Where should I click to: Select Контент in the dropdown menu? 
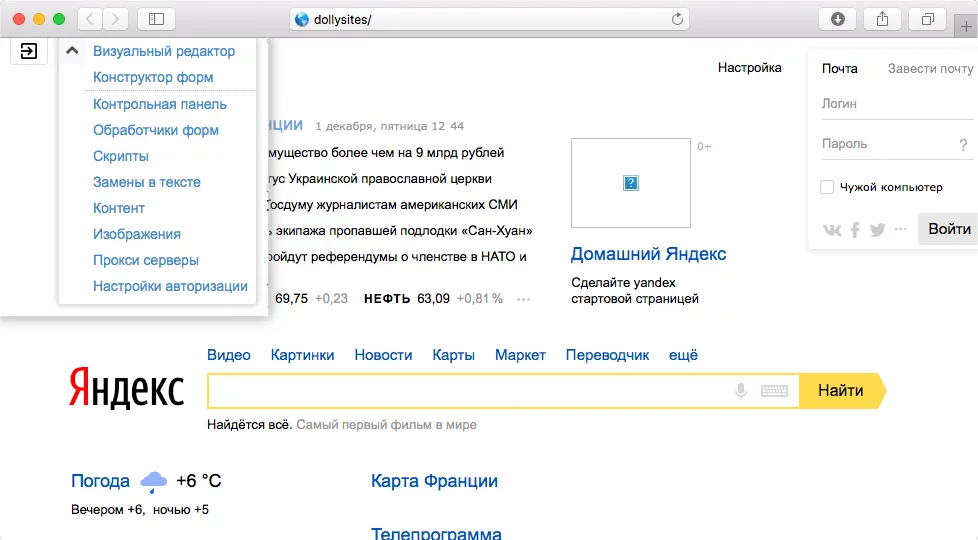click(119, 208)
